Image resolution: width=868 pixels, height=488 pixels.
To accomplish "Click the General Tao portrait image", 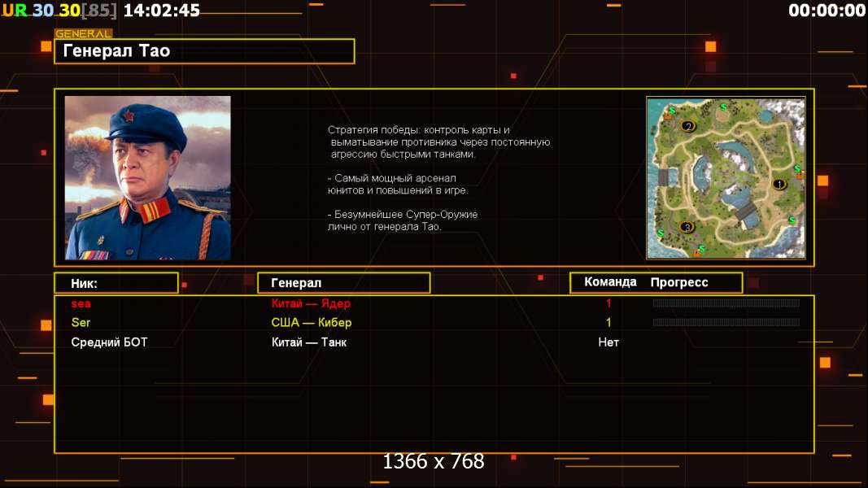I will (148, 177).
